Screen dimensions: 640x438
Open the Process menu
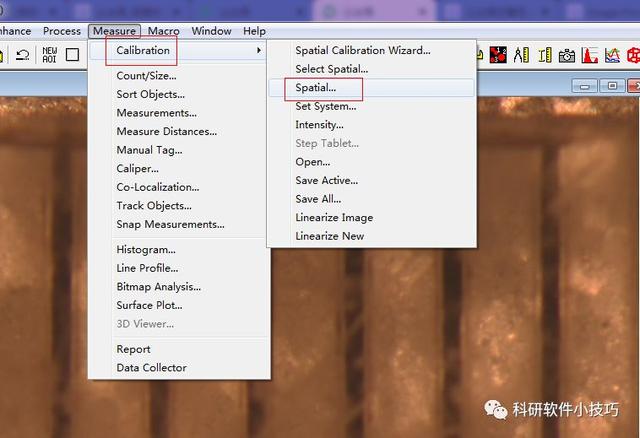pos(62,31)
